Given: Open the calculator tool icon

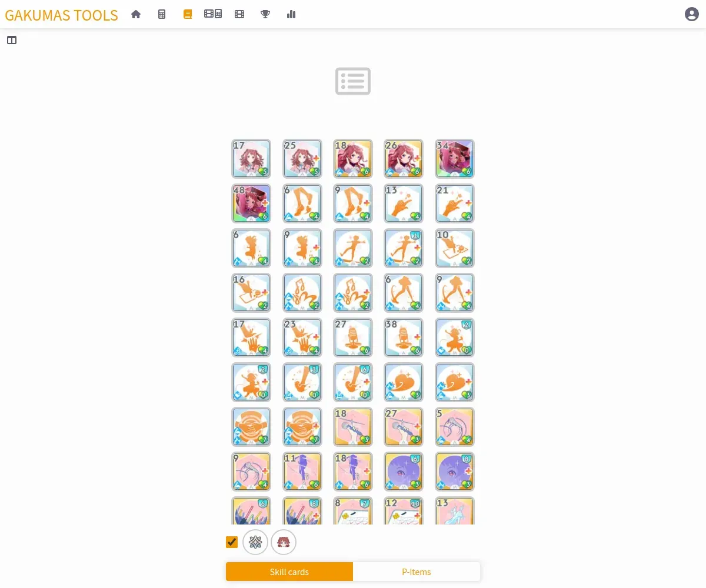Looking at the screenshot, I should click(x=162, y=14).
